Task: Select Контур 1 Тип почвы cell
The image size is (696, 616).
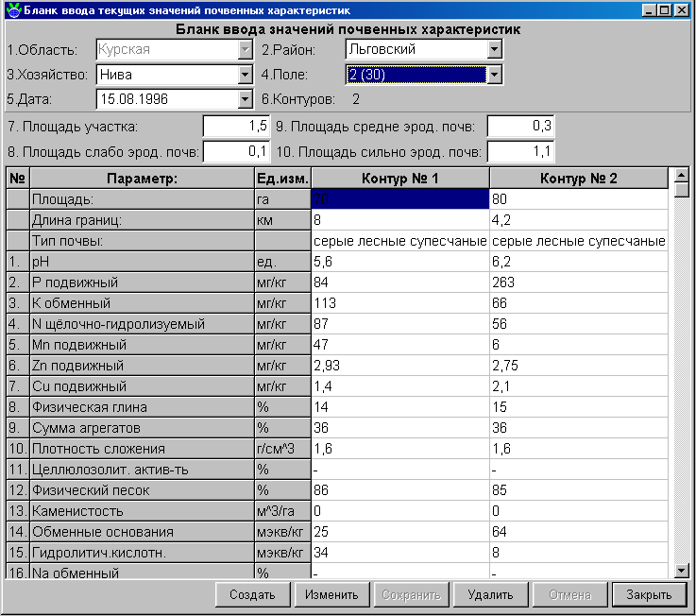Action: pos(400,241)
